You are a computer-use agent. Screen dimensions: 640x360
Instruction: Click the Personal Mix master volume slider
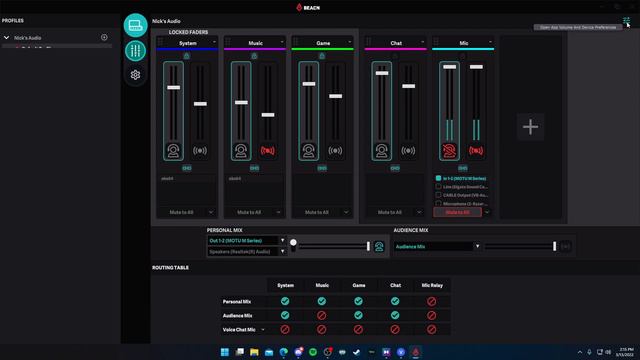[333, 246]
